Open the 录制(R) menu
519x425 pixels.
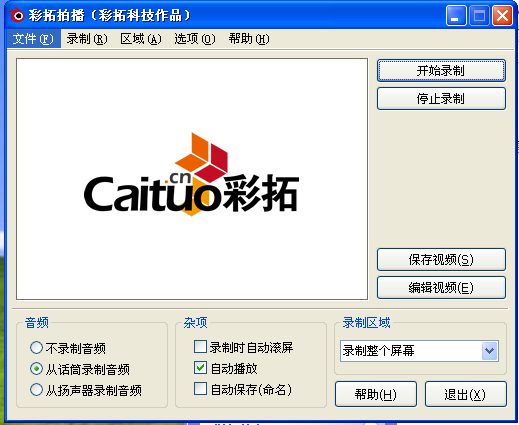[x=87, y=39]
